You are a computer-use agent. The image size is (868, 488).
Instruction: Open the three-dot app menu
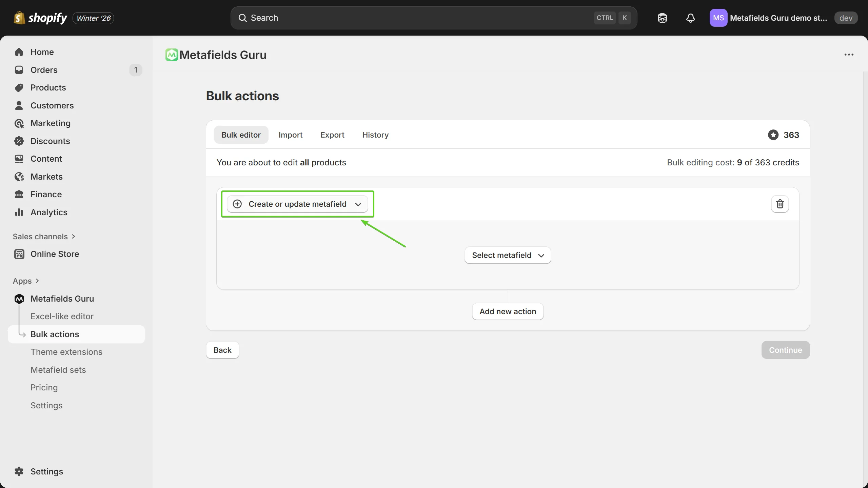849,55
